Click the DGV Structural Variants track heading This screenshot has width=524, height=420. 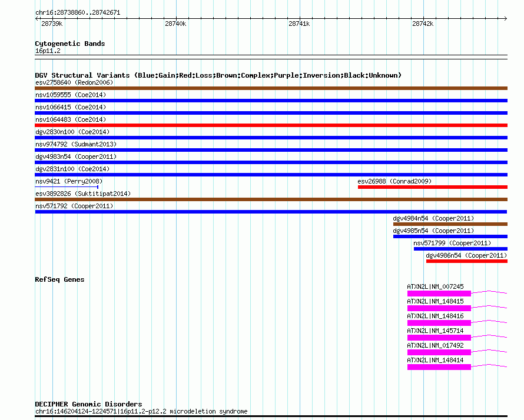[x=218, y=75]
